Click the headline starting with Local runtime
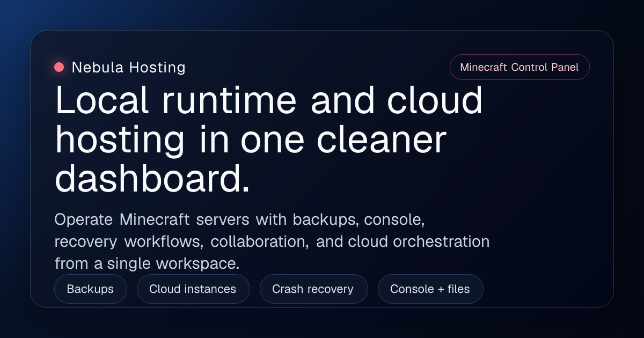The height and width of the screenshot is (338, 644). (269, 141)
